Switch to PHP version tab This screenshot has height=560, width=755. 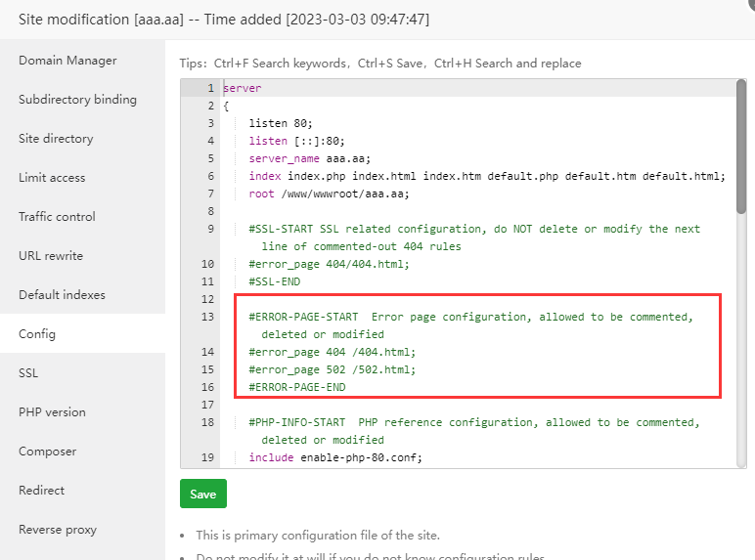[x=52, y=412]
